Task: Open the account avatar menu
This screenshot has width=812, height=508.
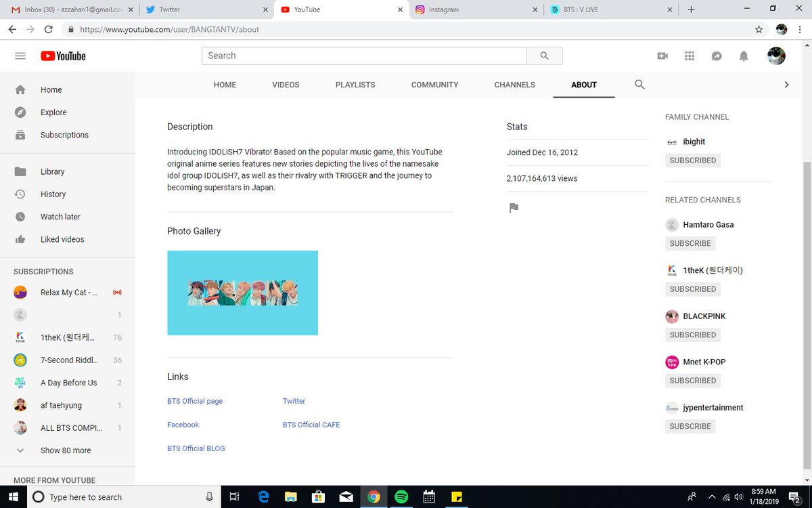Action: (776, 56)
